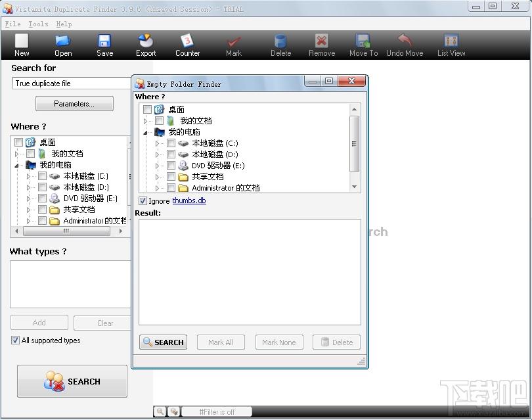532x420 pixels.
Task: Click the Move To toolbar icon
Action: (363, 41)
